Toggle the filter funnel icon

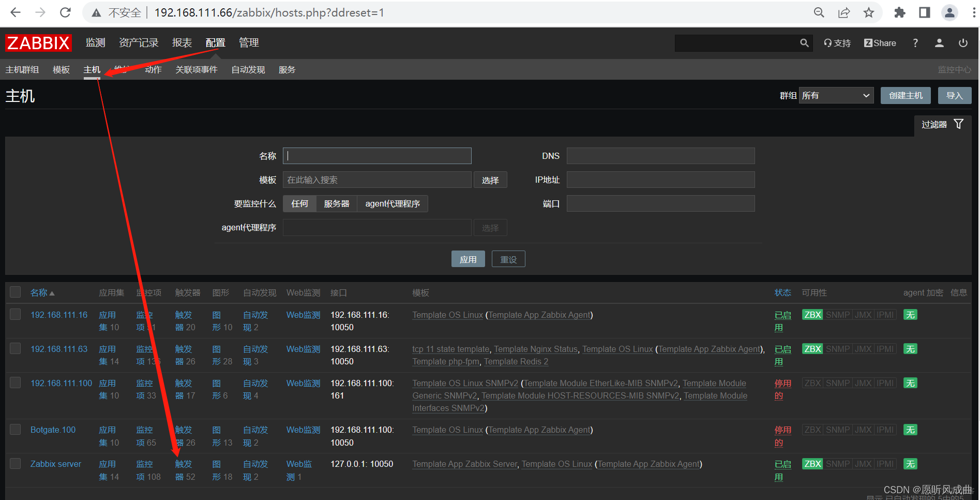(x=959, y=124)
